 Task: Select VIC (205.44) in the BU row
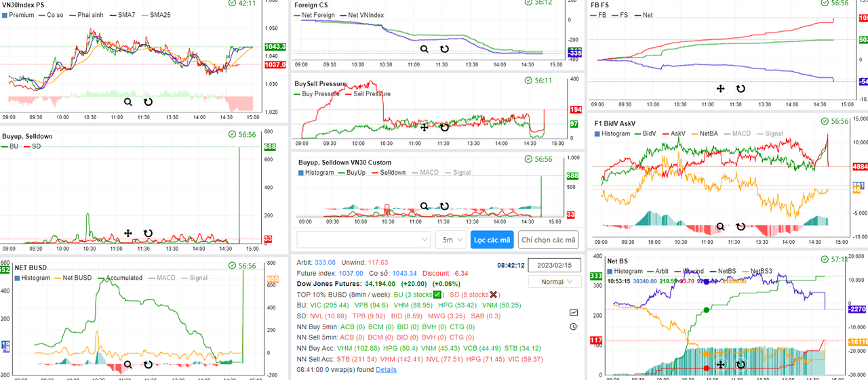(330, 305)
